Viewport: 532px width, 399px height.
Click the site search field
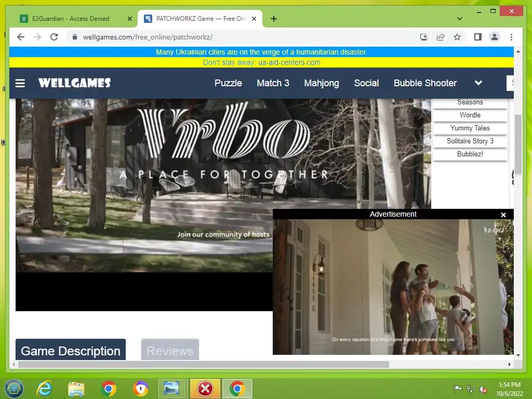click(510, 83)
